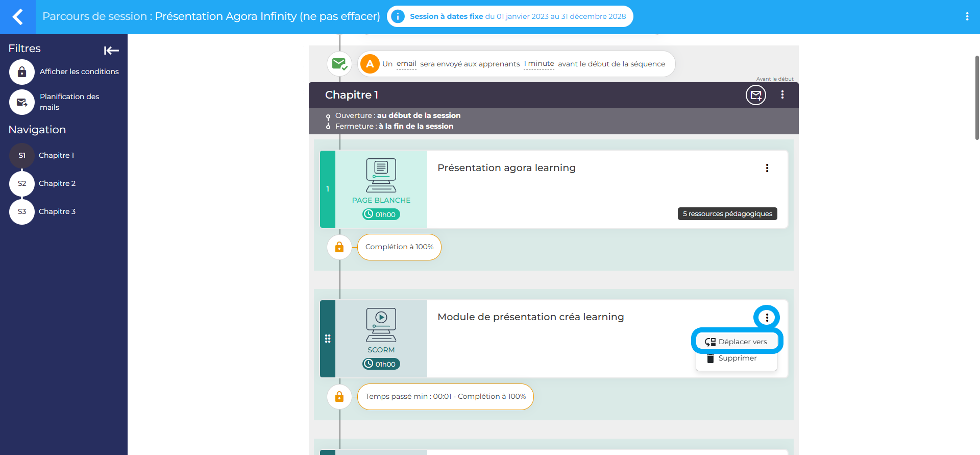
Task: Edit the '1 minute' delay link
Action: (538, 64)
